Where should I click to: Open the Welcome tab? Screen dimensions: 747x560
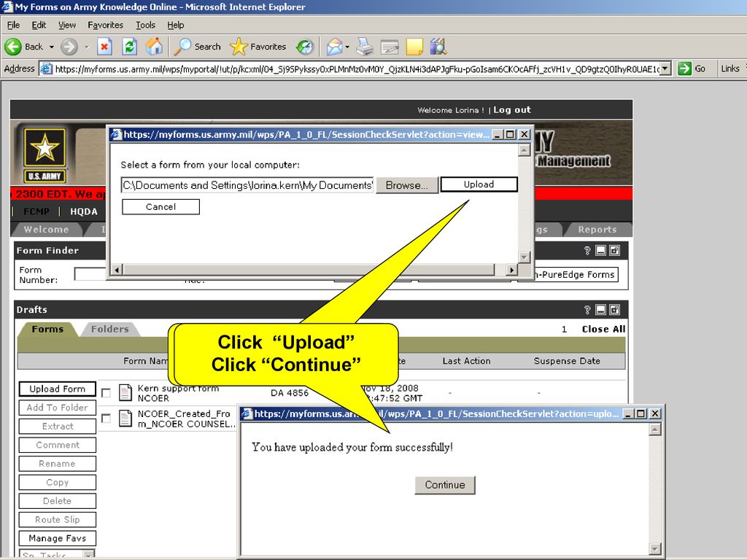pos(46,230)
